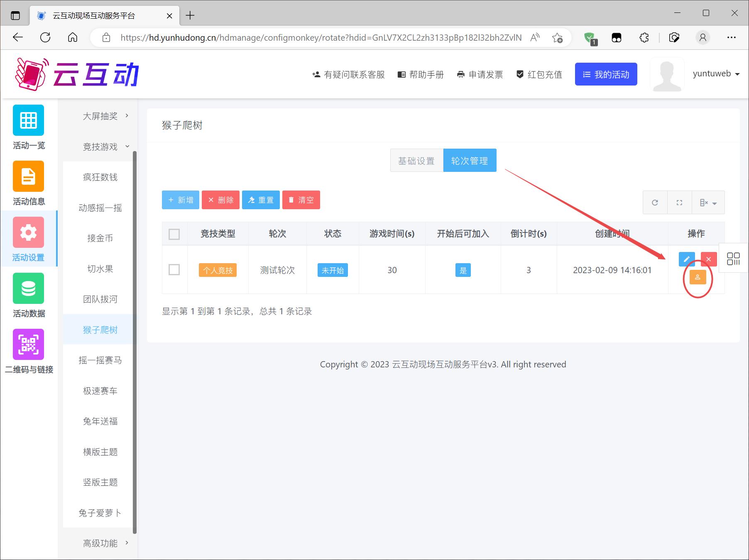
Task: Toggle table fullscreen icon
Action: pyautogui.click(x=679, y=203)
